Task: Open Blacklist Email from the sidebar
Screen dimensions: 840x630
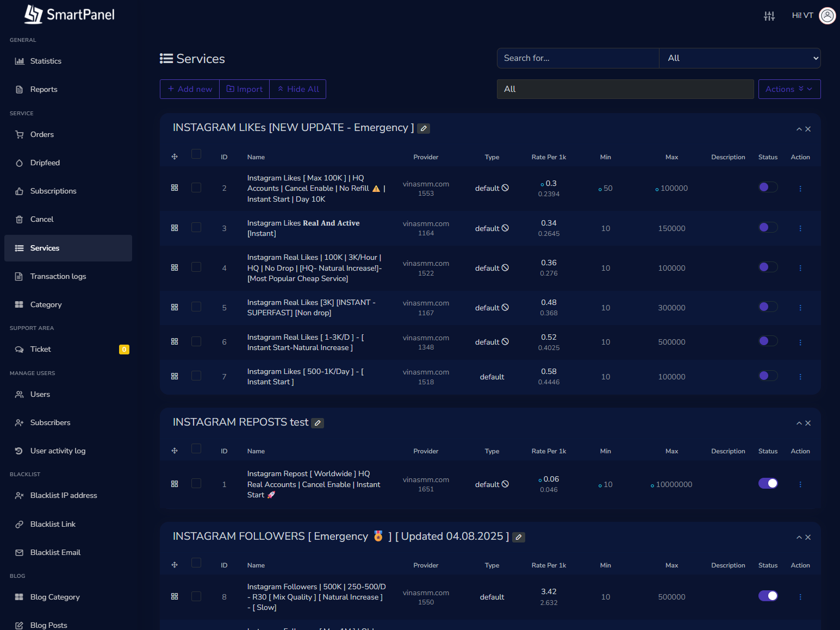Action: coord(54,552)
